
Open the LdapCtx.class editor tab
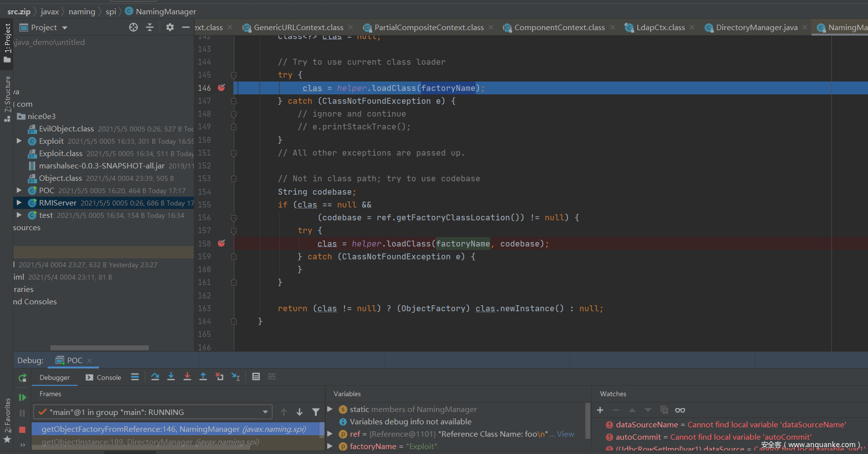click(x=660, y=28)
